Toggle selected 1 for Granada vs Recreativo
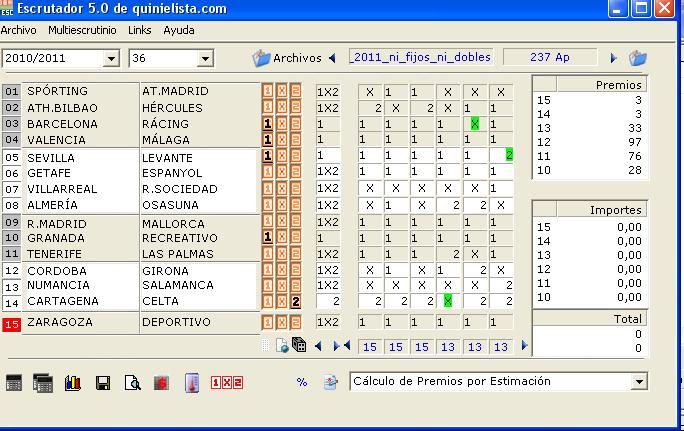Image resolution: width=684 pixels, height=431 pixels. [267, 237]
